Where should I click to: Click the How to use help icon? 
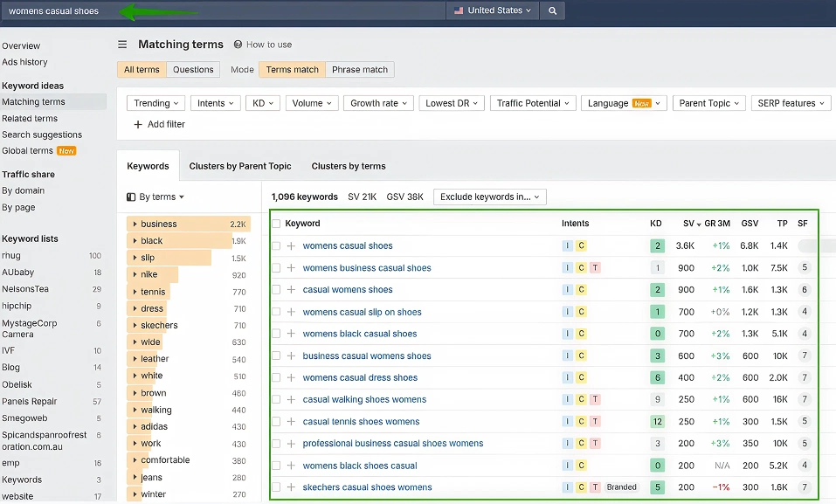(x=238, y=45)
